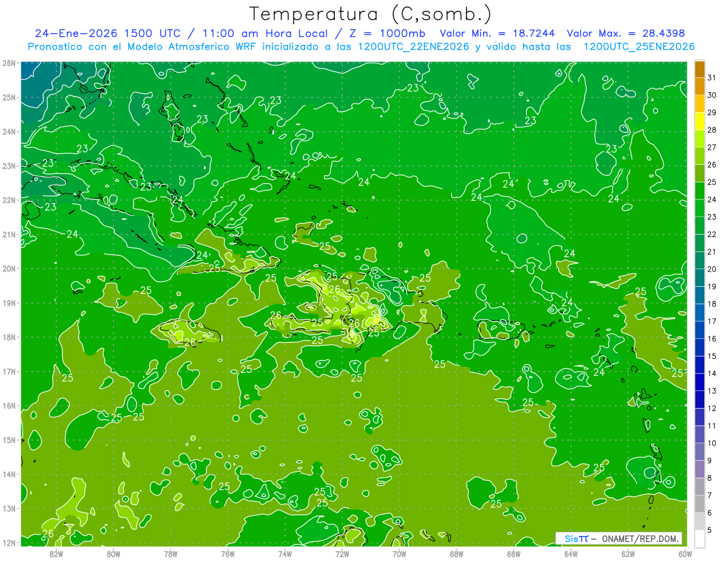Click the color scale value '22'
The height and width of the screenshot is (562, 728).
[x=712, y=235]
